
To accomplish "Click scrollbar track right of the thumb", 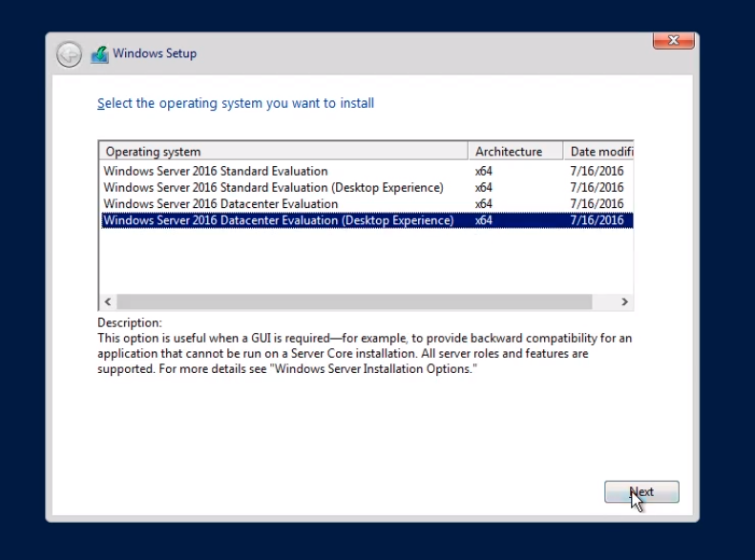I will [x=604, y=301].
